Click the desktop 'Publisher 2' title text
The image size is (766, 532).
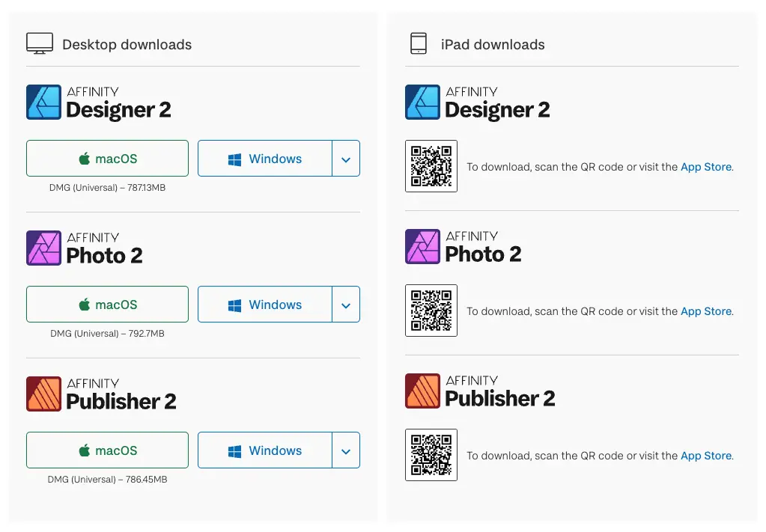pyautogui.click(x=121, y=401)
